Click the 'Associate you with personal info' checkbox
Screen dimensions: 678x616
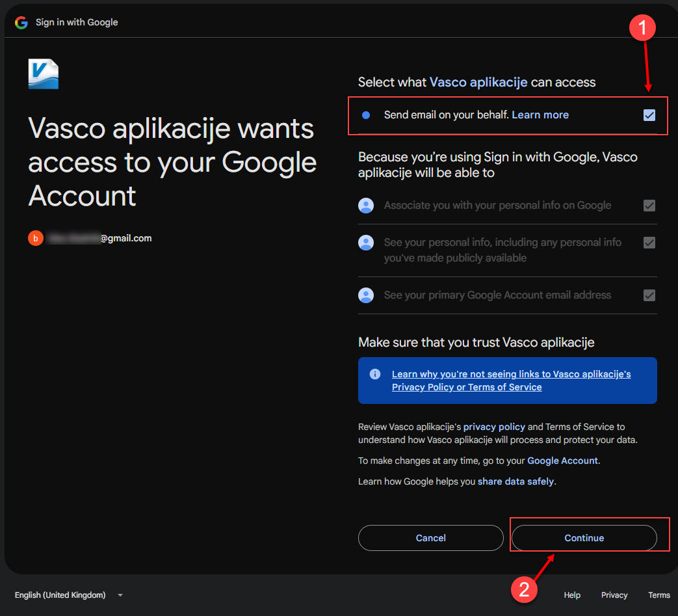[x=649, y=206]
